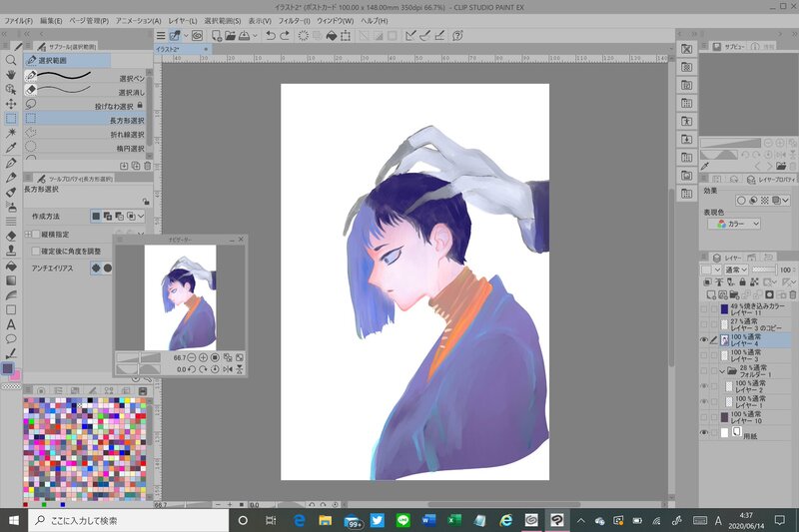The image size is (799, 532).
Task: Select the Hand move tool
Action: [11, 74]
